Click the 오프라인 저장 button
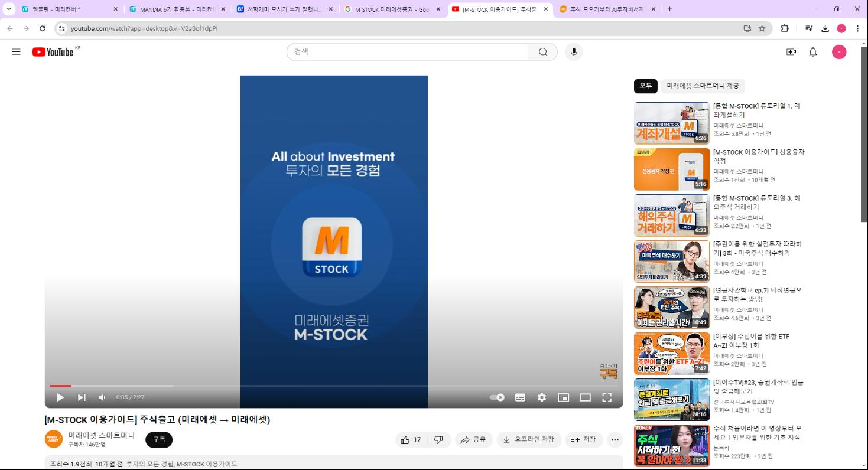This screenshot has width=868, height=470. coord(529,439)
